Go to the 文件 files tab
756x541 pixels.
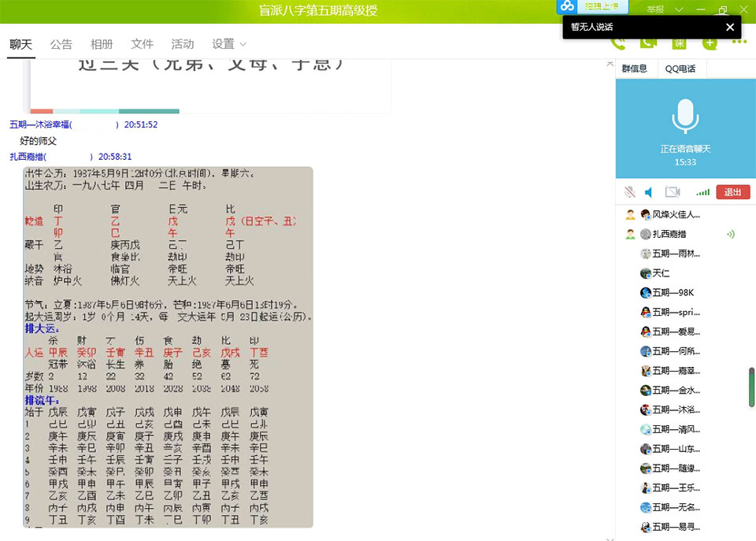pos(143,44)
